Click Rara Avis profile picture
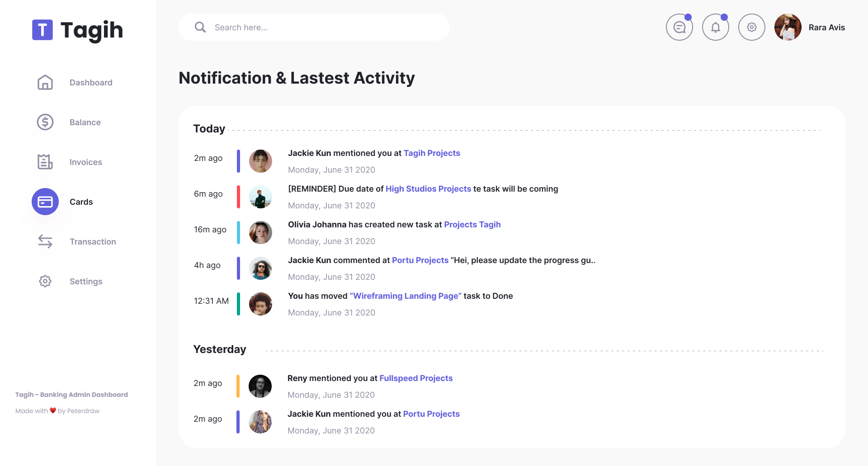The image size is (868, 466). point(788,28)
